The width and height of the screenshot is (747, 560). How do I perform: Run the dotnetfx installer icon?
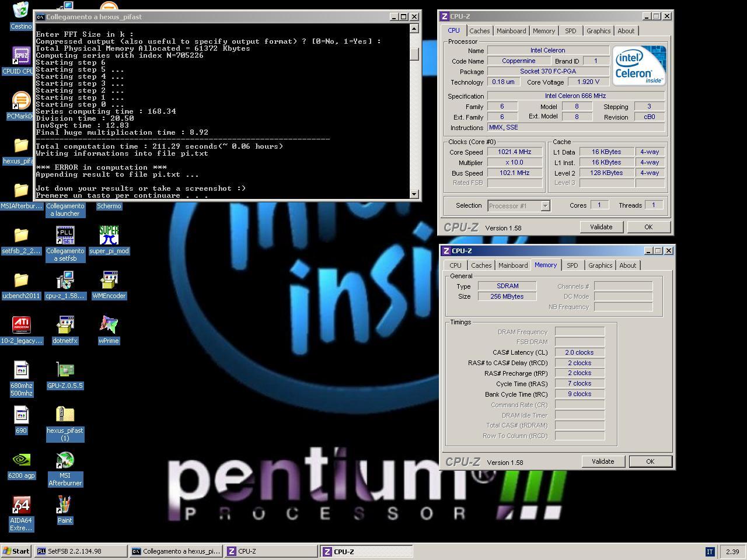[65, 326]
